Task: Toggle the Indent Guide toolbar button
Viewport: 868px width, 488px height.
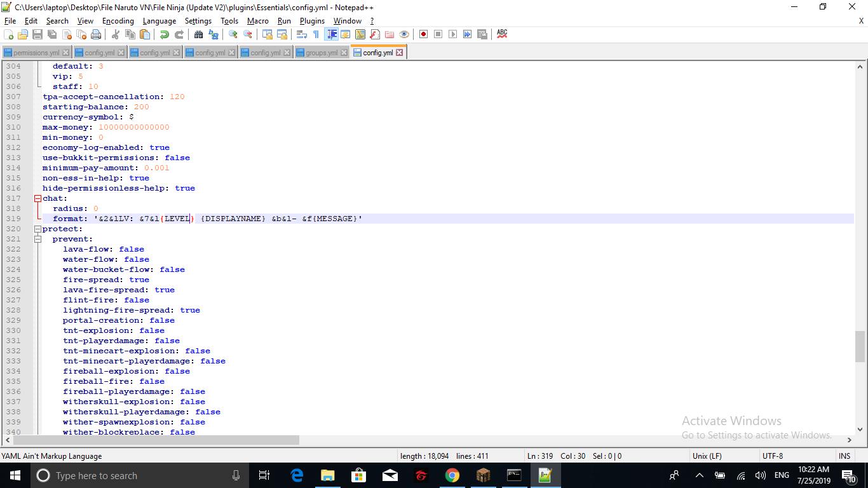Action: click(331, 34)
